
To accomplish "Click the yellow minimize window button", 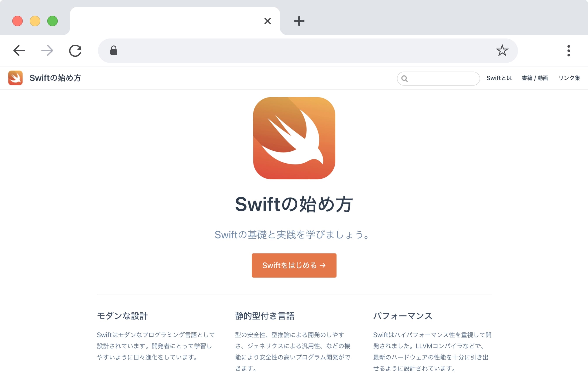I will coord(35,21).
